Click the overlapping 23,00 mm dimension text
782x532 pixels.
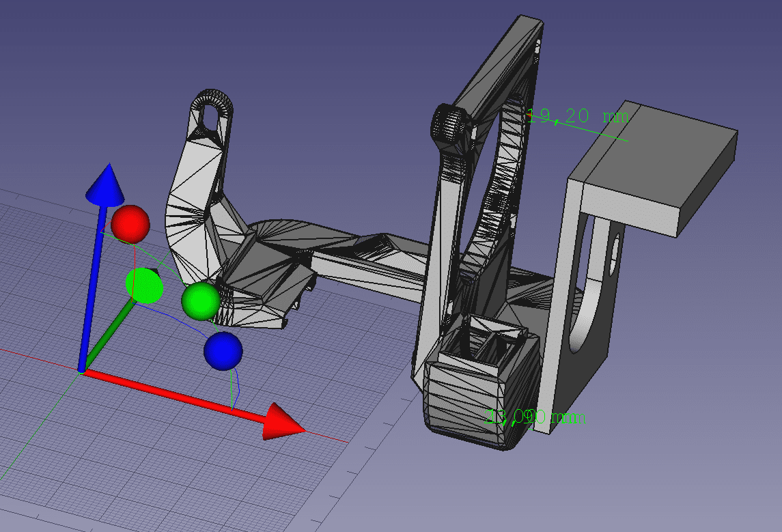pyautogui.click(x=535, y=417)
